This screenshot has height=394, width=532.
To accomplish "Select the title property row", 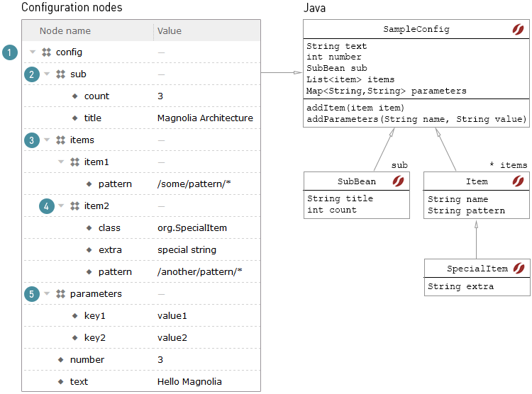I will click(142, 118).
